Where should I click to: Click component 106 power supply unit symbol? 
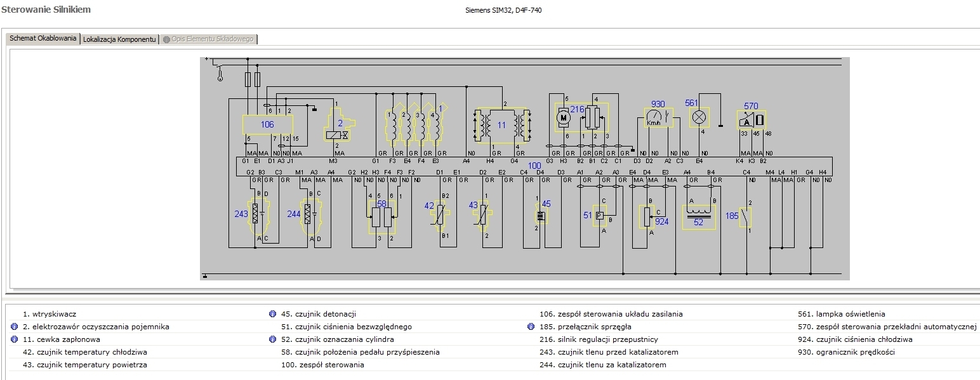(x=267, y=124)
